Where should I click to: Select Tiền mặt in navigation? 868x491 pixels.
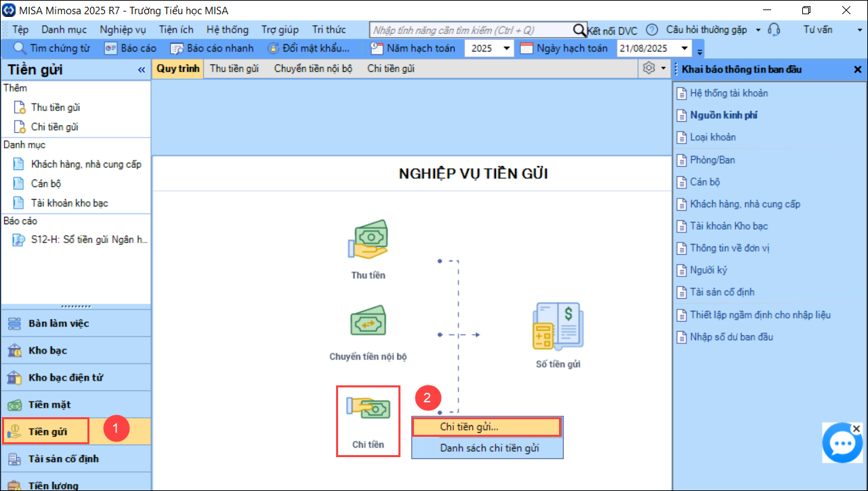click(x=76, y=404)
